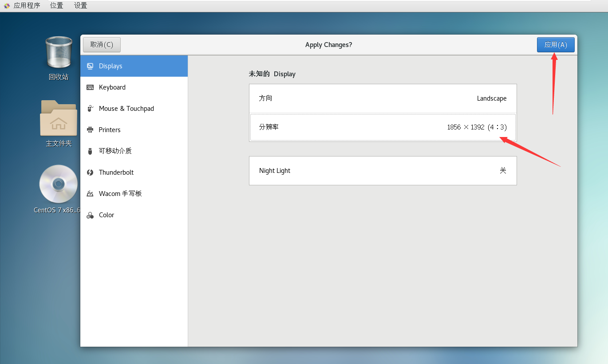Click the Color management icon in sidebar
608x364 pixels.
90,215
